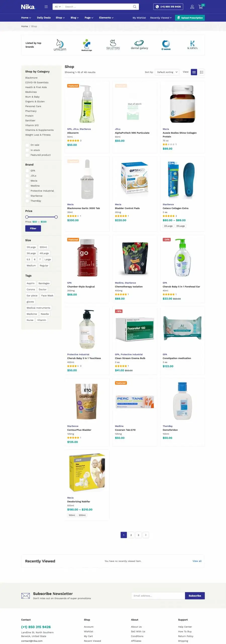
Task: Open the shopping cart icon
Action: point(201,7)
